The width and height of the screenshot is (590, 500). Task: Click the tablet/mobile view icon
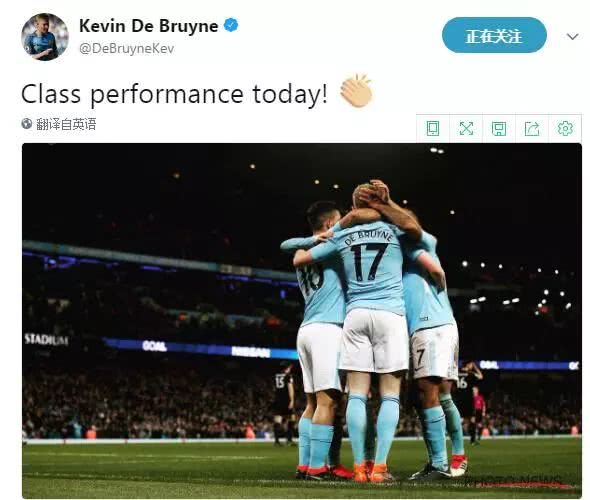pyautogui.click(x=433, y=129)
